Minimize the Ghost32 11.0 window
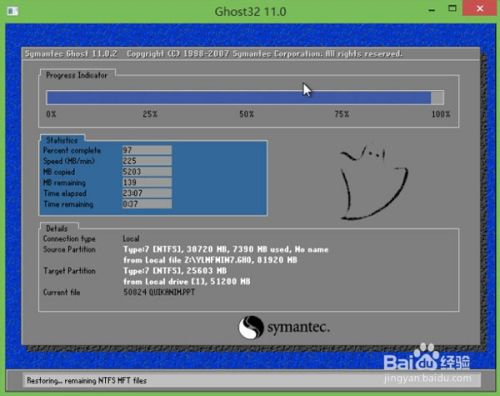Screen dimensions: 500x396 click(432, 10)
